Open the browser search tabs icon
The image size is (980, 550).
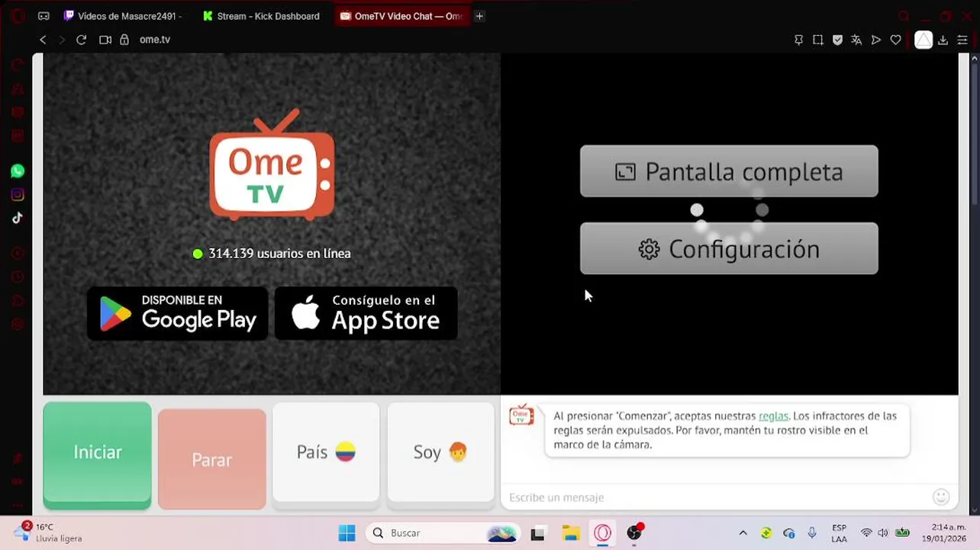click(904, 16)
